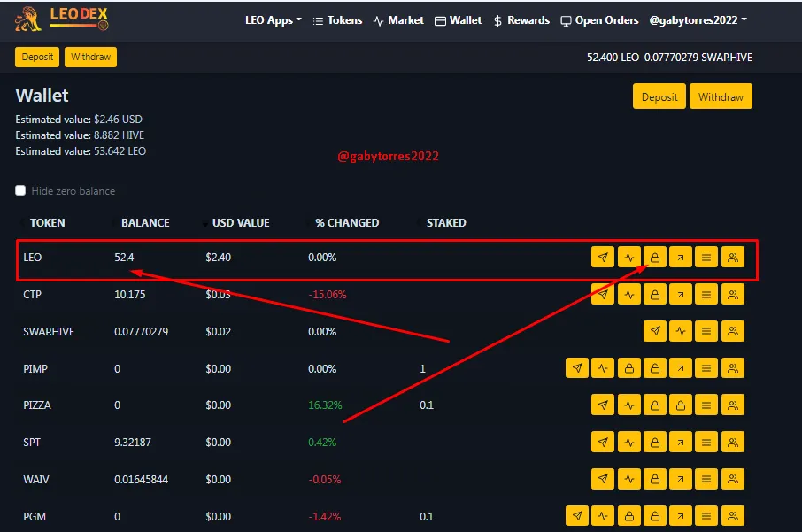Stake SPT using the lock icon
The height and width of the screenshot is (532, 802).
pyautogui.click(x=655, y=442)
